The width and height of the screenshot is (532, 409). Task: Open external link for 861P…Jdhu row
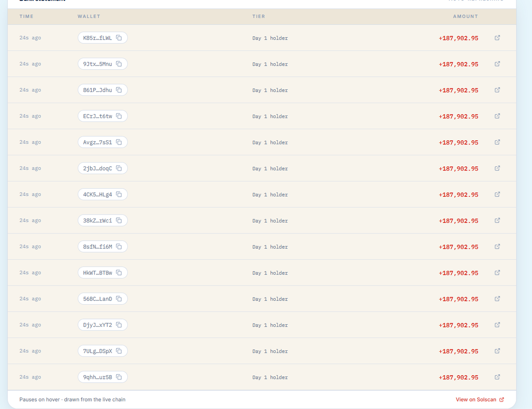point(497,90)
